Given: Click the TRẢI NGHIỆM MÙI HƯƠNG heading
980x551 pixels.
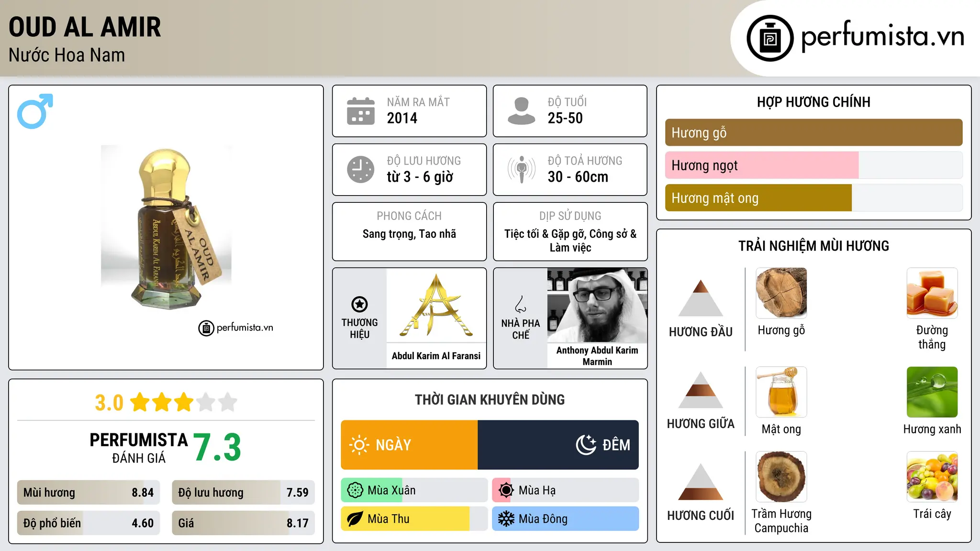Looking at the screenshot, I should point(813,246).
